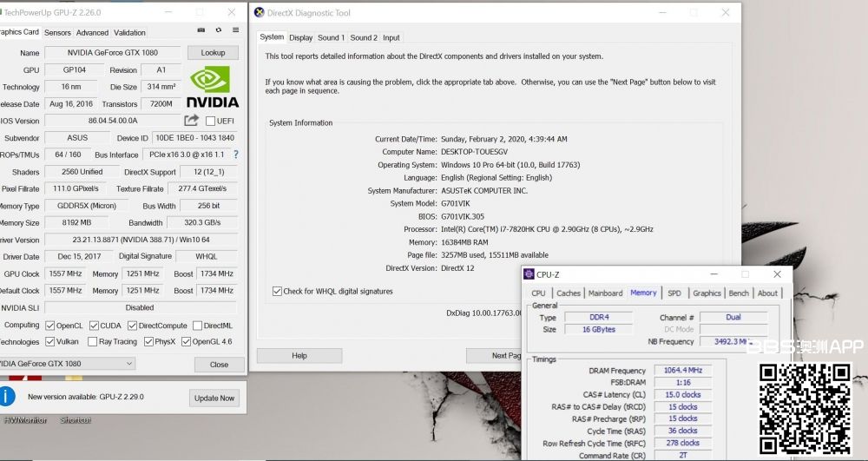Click the FSB:DRAM value 1:16
The height and width of the screenshot is (461, 868).
(682, 382)
